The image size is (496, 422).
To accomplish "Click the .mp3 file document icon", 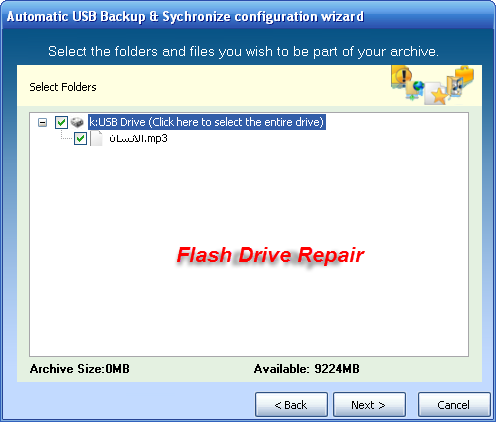I will [x=97, y=138].
